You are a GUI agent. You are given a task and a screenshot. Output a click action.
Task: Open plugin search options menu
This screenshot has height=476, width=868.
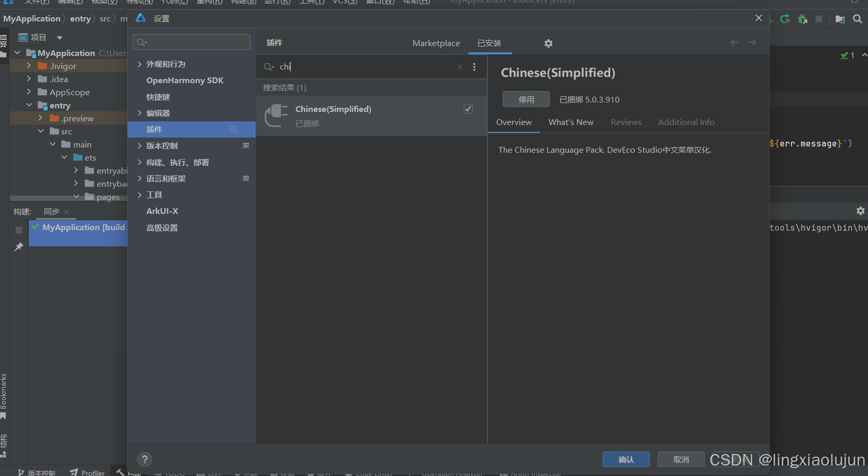[x=474, y=67]
